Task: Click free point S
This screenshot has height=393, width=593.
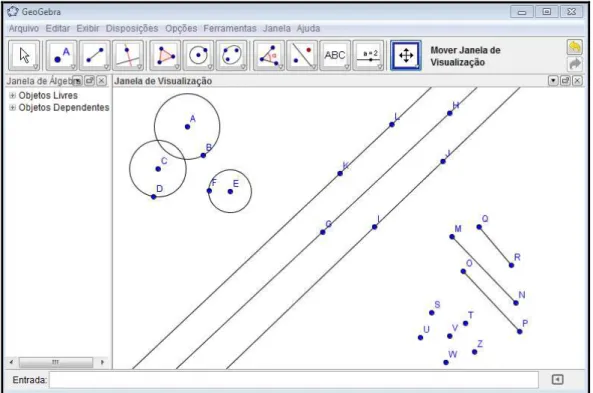Action: pos(432,313)
